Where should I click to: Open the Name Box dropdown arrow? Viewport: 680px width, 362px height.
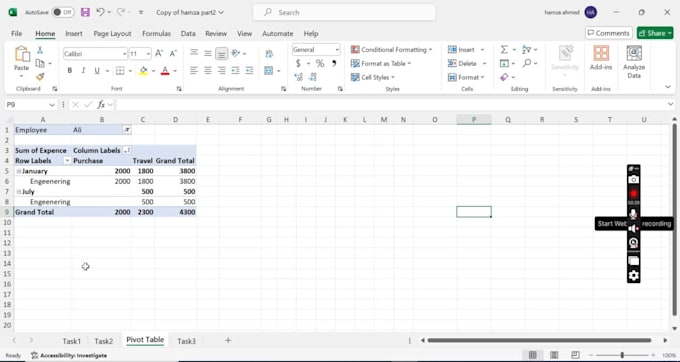click(52, 105)
